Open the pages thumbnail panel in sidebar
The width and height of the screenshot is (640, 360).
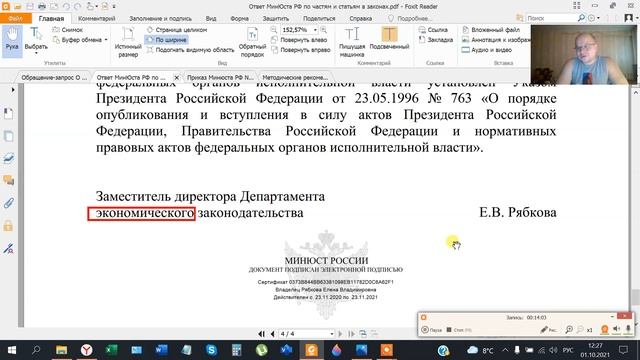click(9, 136)
